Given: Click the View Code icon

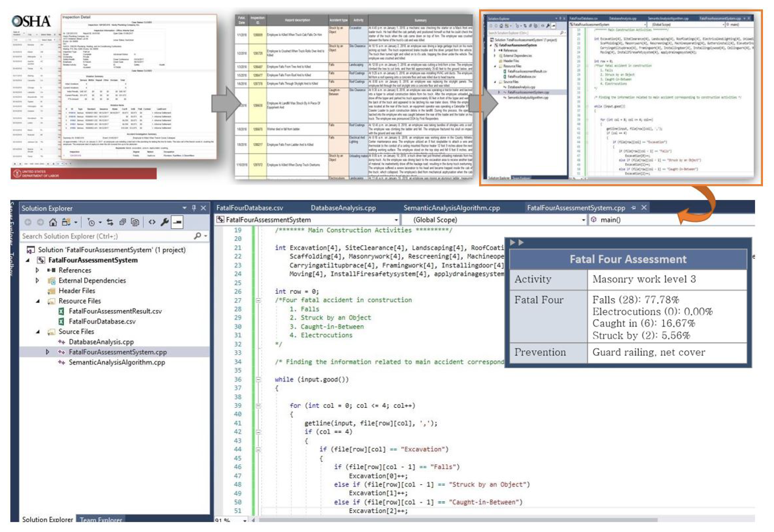Looking at the screenshot, I should point(152,222).
